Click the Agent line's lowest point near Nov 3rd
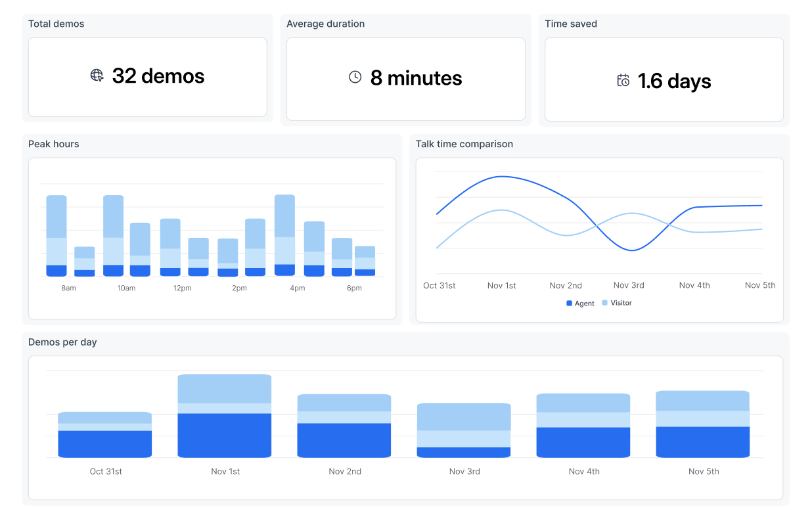 [x=631, y=250]
